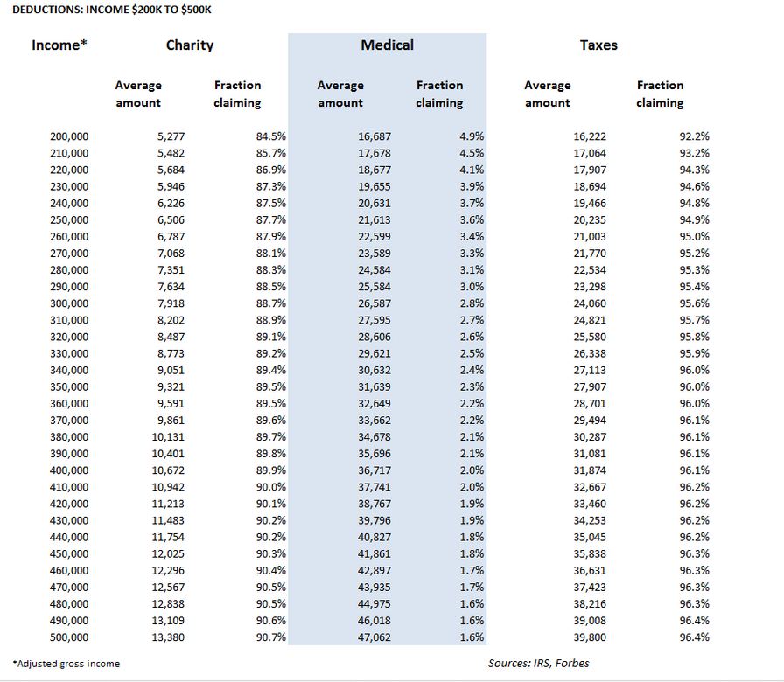
Task: Click 'Average amount' subheader under Taxes
Action: 547,94
